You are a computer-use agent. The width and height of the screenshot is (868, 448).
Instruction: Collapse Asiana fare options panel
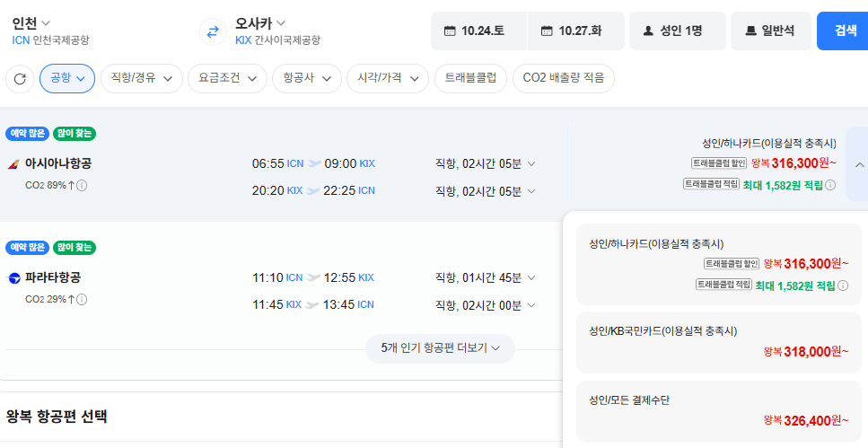859,164
